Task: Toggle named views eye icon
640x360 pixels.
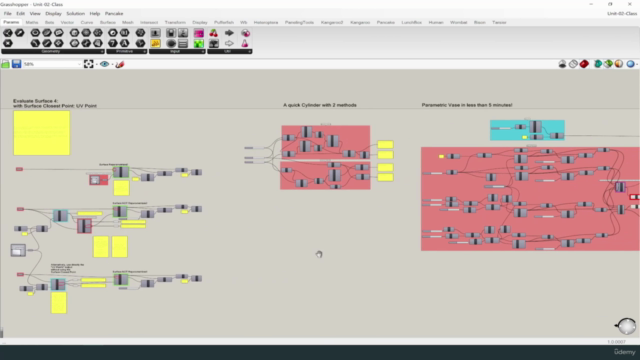Action: (104, 64)
